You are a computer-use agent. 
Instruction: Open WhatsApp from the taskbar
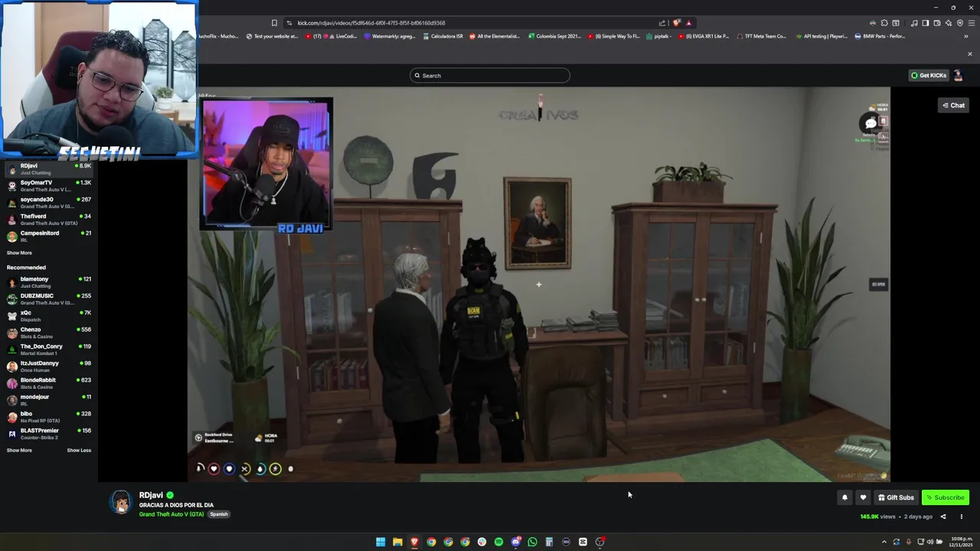[532, 542]
